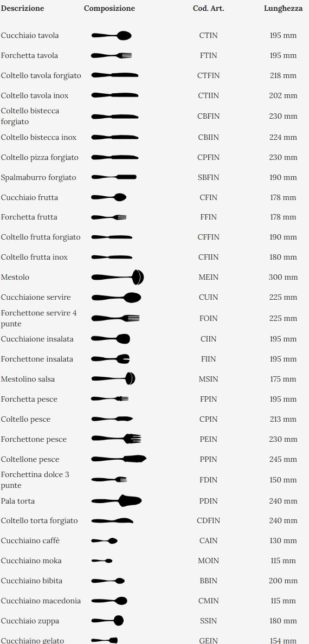Click the Descrizione column header
Screen dimensions: 309x644
[x=23, y=8]
